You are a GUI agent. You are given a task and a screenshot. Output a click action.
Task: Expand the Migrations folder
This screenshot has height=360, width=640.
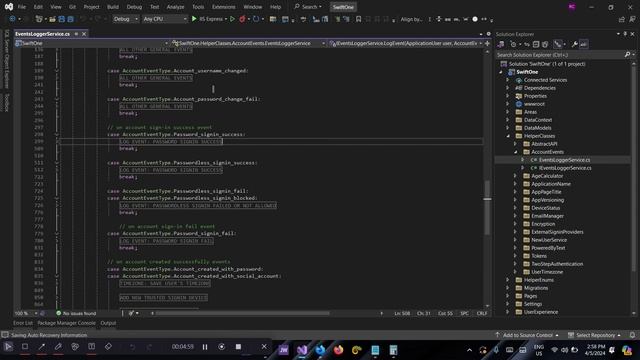click(x=508, y=288)
